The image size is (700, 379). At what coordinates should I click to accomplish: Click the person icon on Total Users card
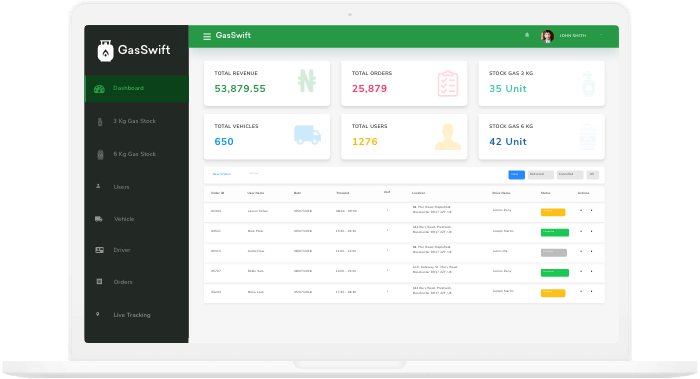pos(447,137)
